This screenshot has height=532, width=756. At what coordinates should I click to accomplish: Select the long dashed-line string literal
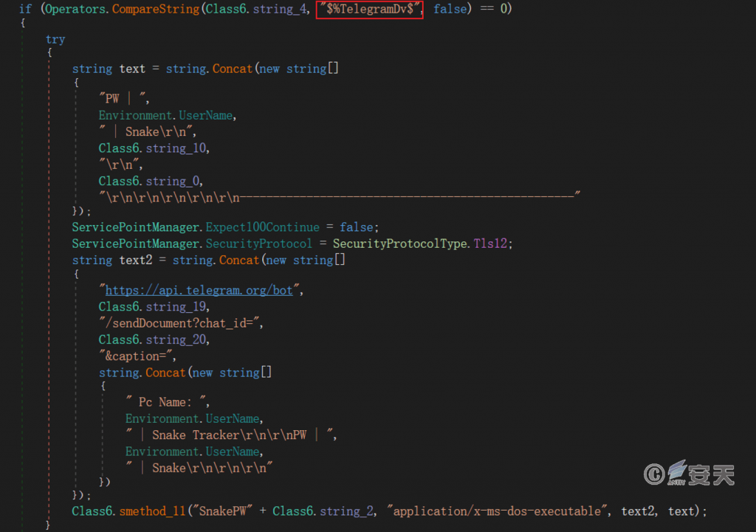(340, 196)
